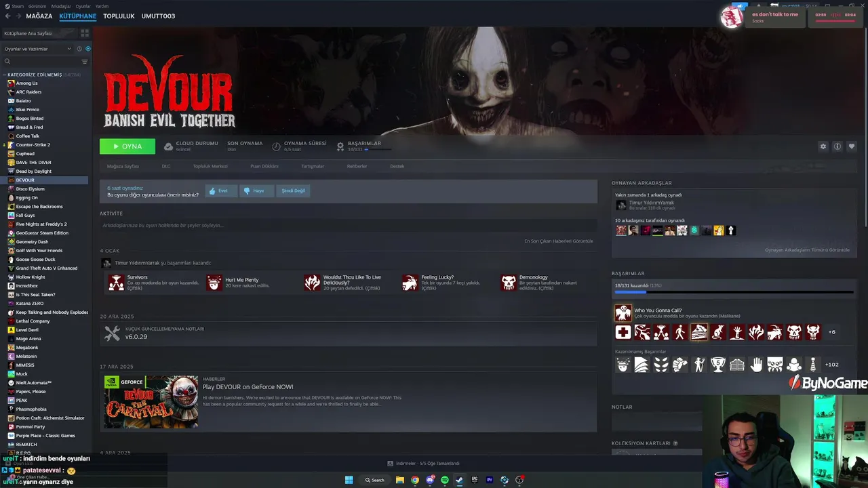Click the medical cross achievement icon

[623, 332]
